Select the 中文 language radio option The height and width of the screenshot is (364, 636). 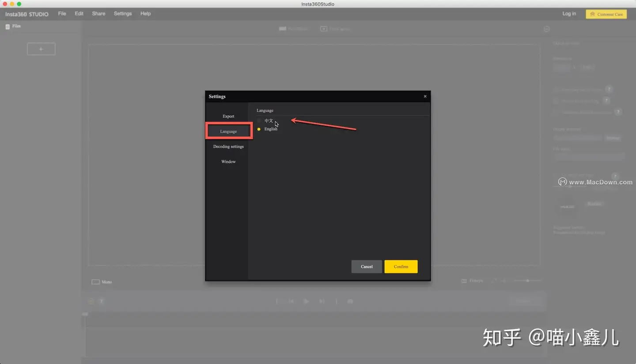[259, 121]
